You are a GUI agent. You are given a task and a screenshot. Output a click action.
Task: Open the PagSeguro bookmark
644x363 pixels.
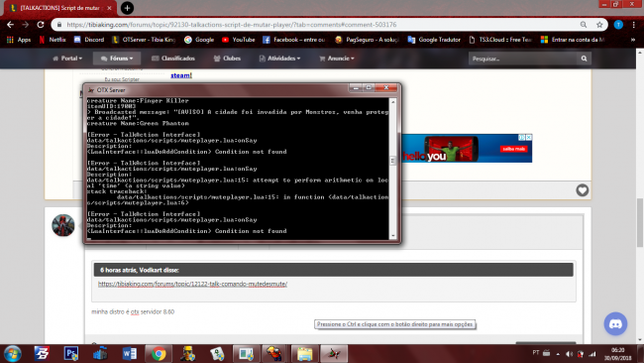368,40
